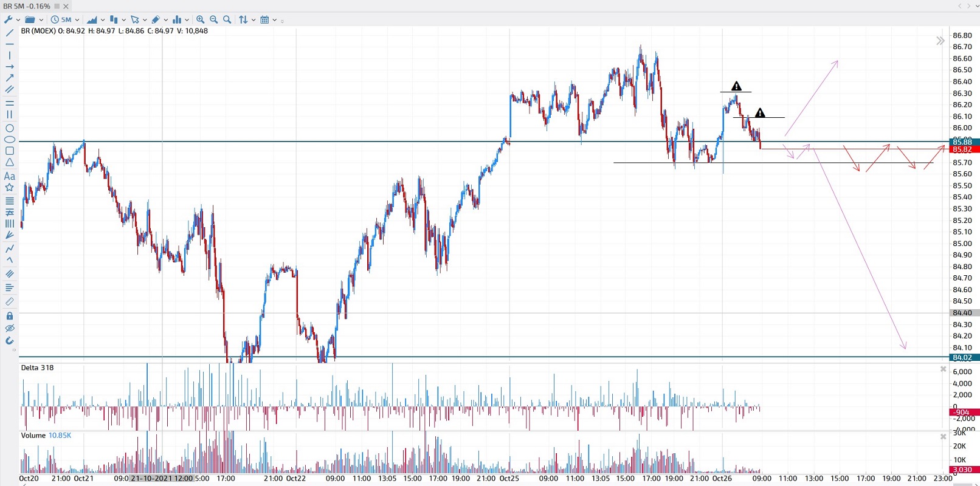Select the parallel channel lines tool
Screen dimensions: 980x486
coord(9,89)
